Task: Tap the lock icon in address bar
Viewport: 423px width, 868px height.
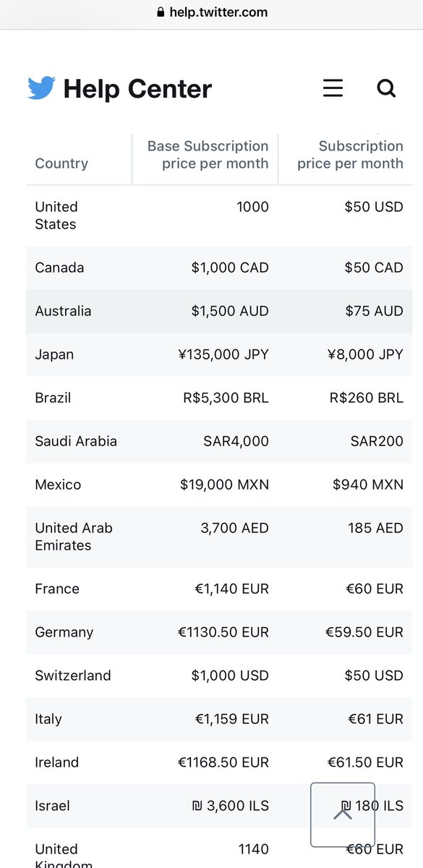Action: click(x=161, y=12)
